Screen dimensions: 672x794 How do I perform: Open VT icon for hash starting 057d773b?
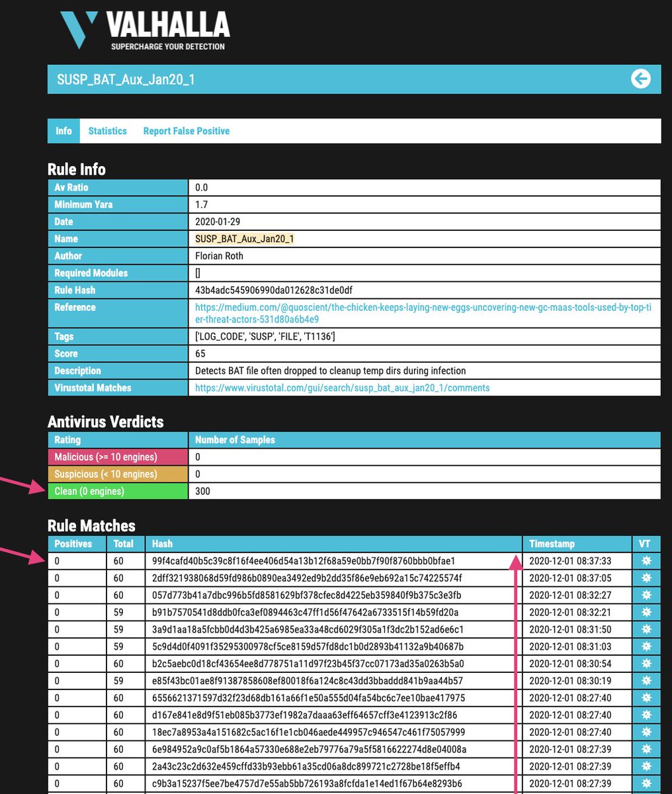pyautogui.click(x=646, y=595)
